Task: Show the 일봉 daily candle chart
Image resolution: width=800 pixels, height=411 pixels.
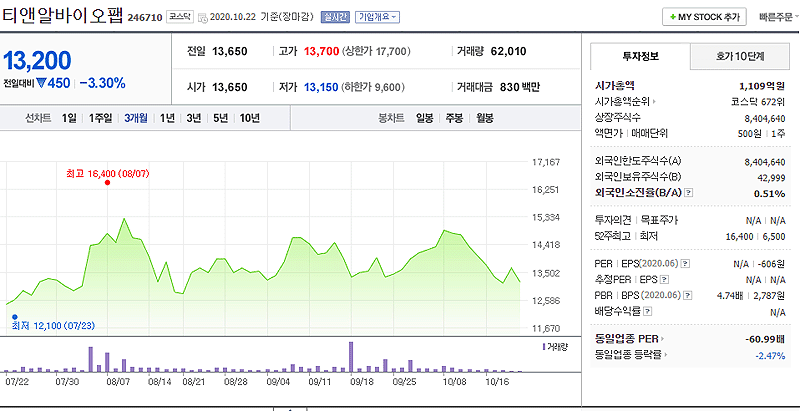Action: tap(424, 118)
